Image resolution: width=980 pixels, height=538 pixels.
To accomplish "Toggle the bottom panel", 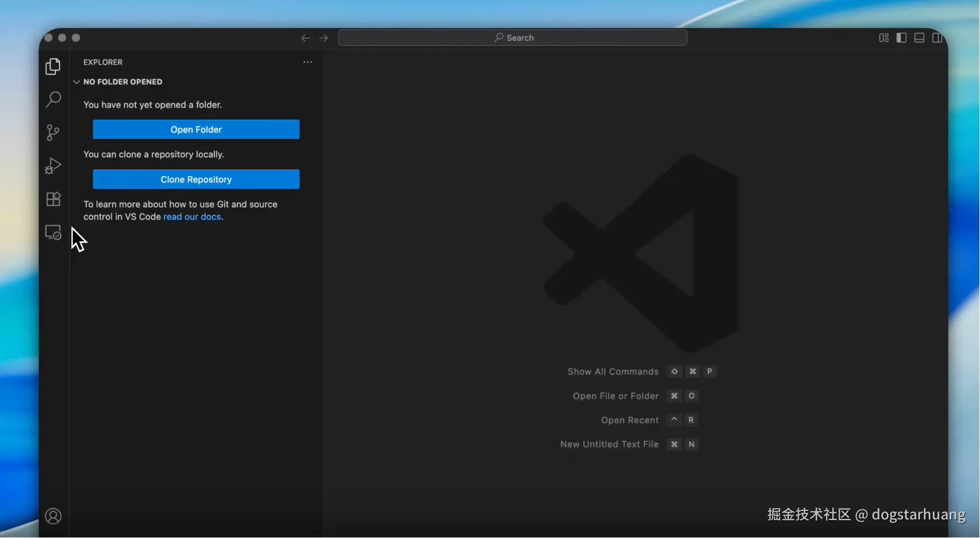I will 919,38.
